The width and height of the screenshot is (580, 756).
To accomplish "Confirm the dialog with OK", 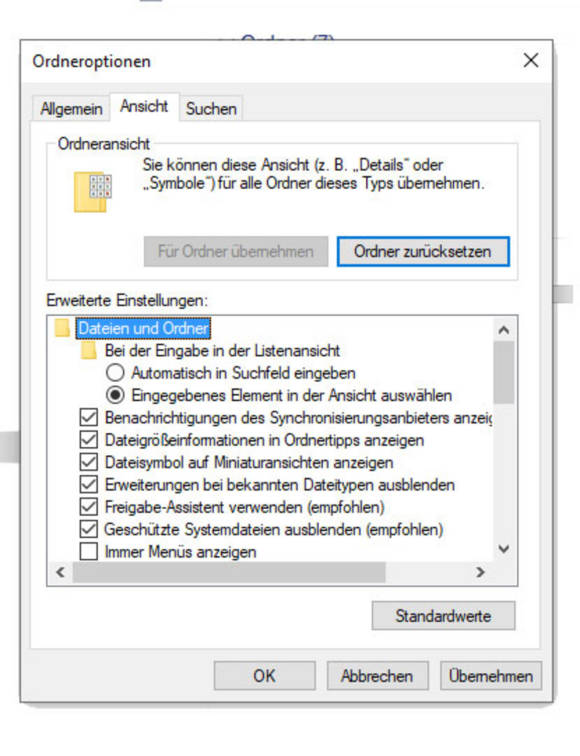I will coord(264,675).
